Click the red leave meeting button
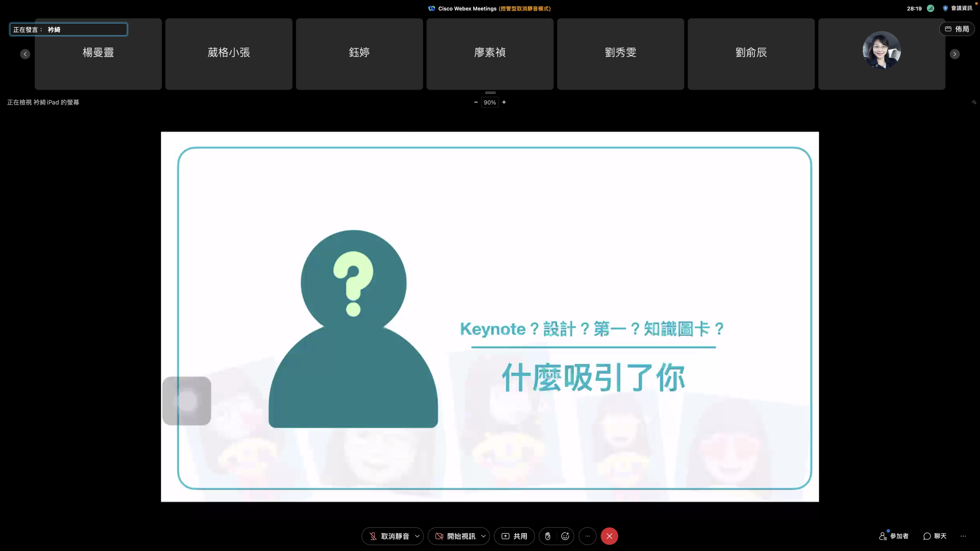The image size is (980, 551). point(609,536)
